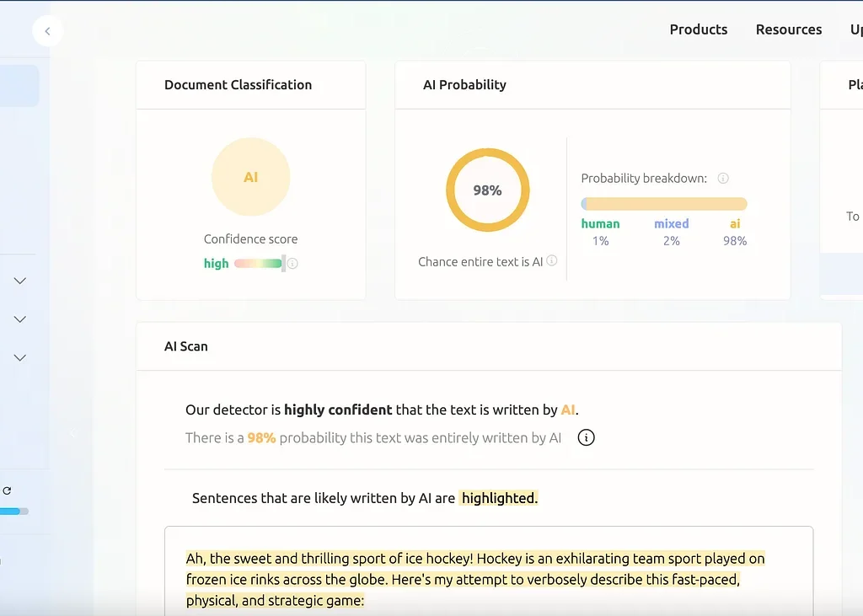Screen dimensions: 863x616
Task: Click the 'ai' label in breakdown
Action: pos(735,223)
